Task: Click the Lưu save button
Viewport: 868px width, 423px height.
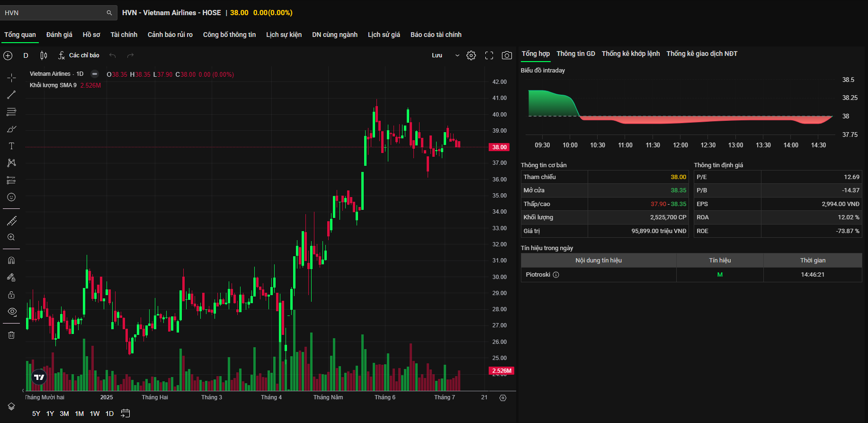Action: [x=437, y=55]
